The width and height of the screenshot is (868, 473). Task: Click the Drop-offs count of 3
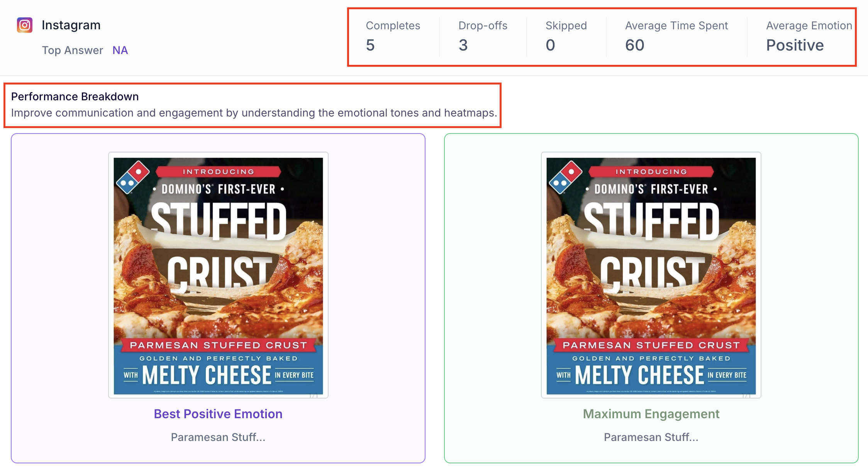463,45
